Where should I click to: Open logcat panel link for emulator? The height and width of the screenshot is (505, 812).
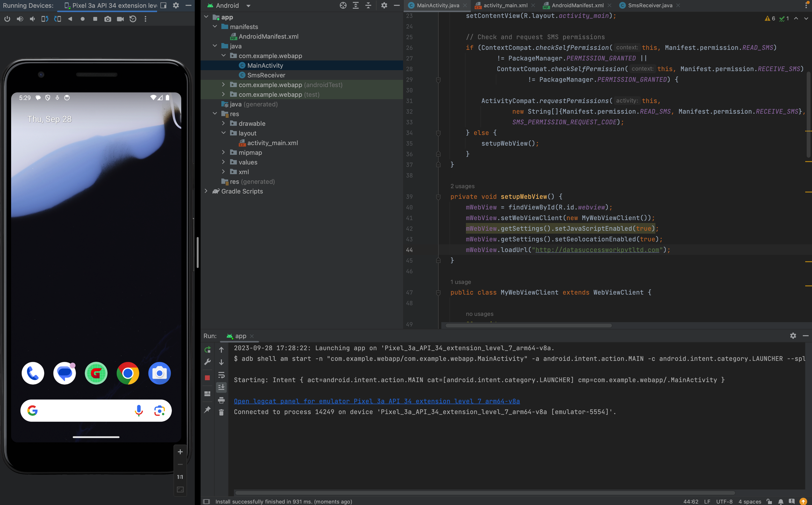click(377, 401)
